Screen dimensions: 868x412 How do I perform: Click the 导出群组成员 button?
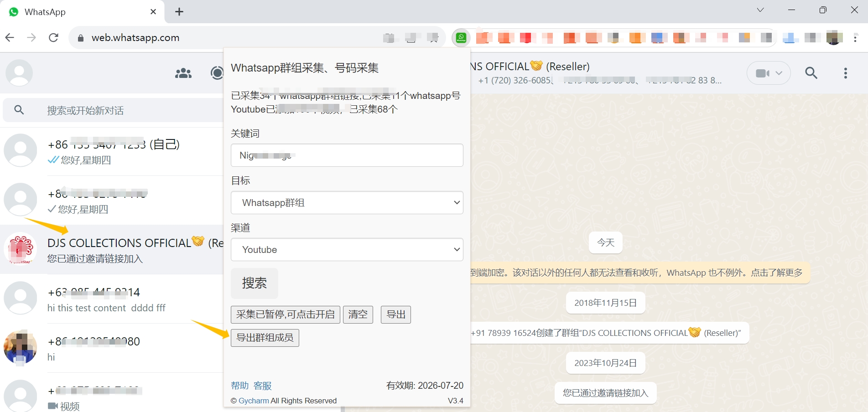click(x=265, y=338)
